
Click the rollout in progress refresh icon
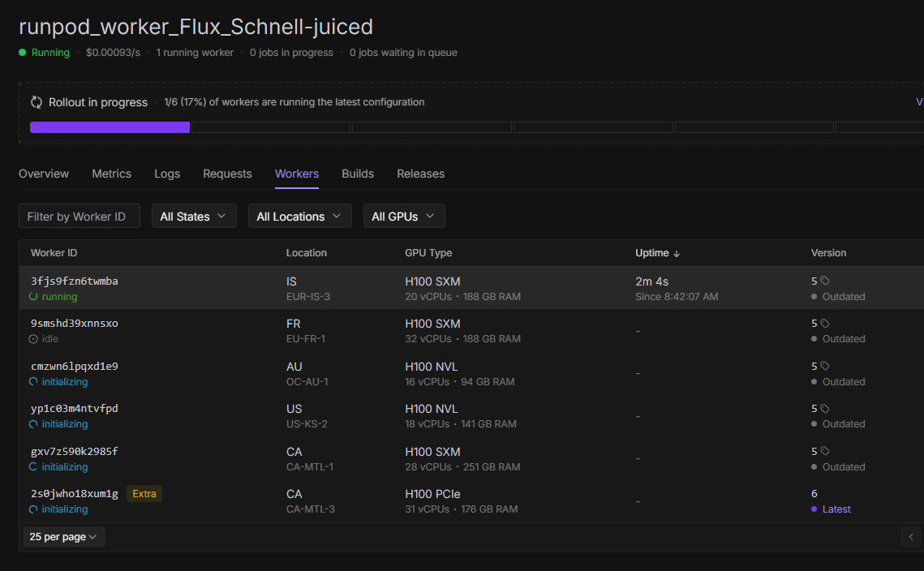tap(37, 102)
